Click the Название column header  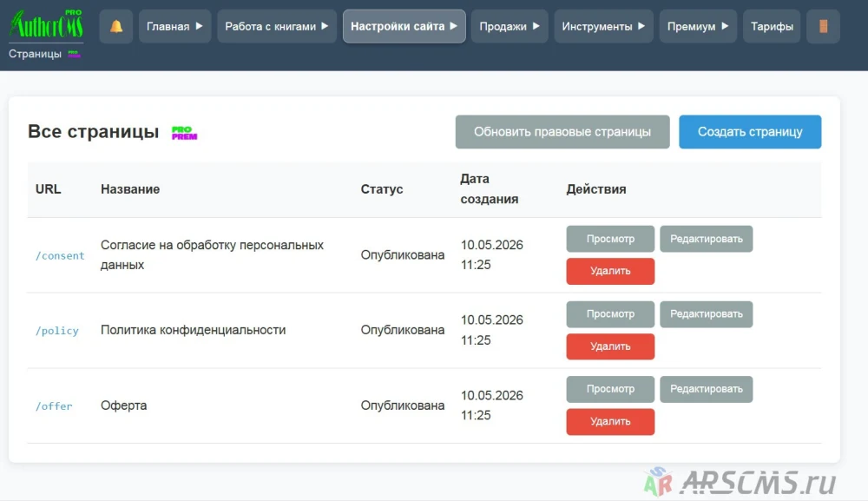(130, 189)
